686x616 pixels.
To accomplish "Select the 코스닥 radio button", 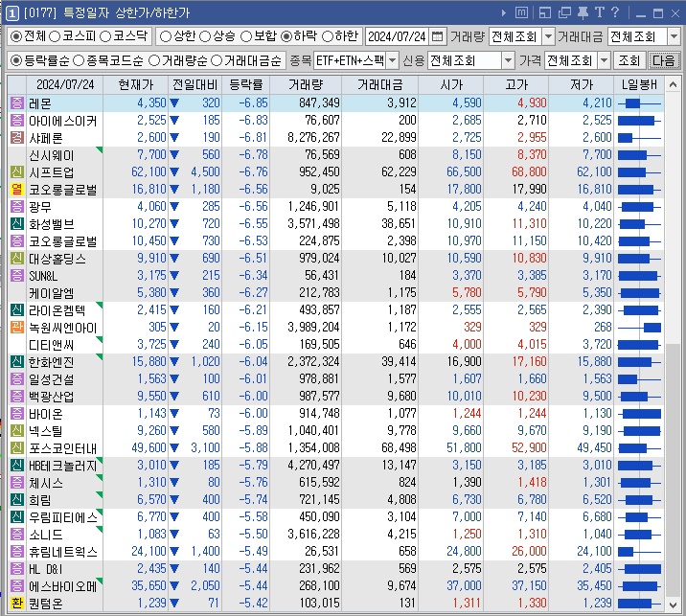I will click(105, 36).
